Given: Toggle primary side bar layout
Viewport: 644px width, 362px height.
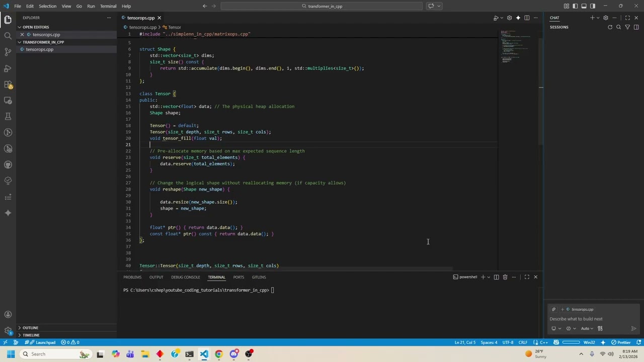Looking at the screenshot, I should pos(575,6).
